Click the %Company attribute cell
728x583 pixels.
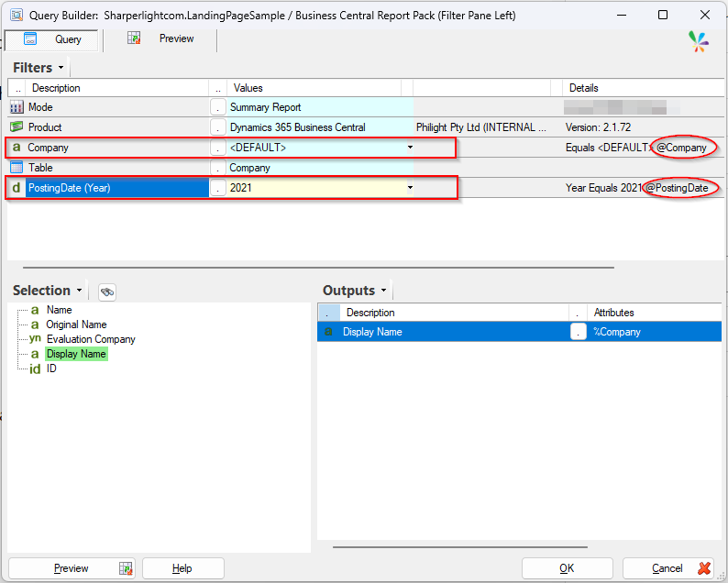pyautogui.click(x=655, y=332)
